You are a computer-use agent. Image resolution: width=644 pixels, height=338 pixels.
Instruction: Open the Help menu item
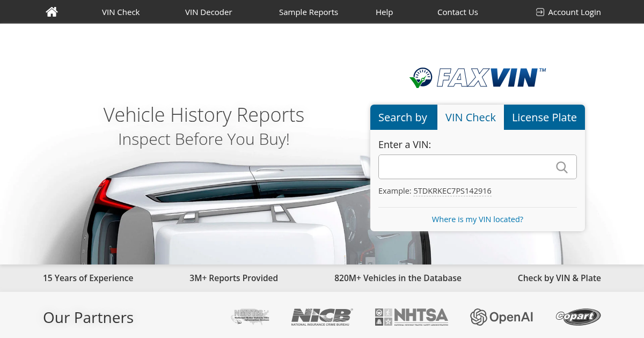(384, 12)
